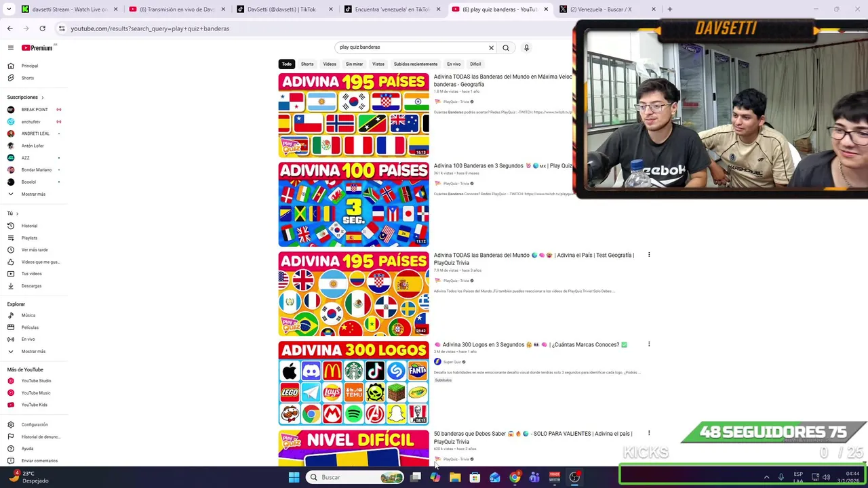Open Windows Start menu
This screenshot has height=488, width=868.
[294, 477]
